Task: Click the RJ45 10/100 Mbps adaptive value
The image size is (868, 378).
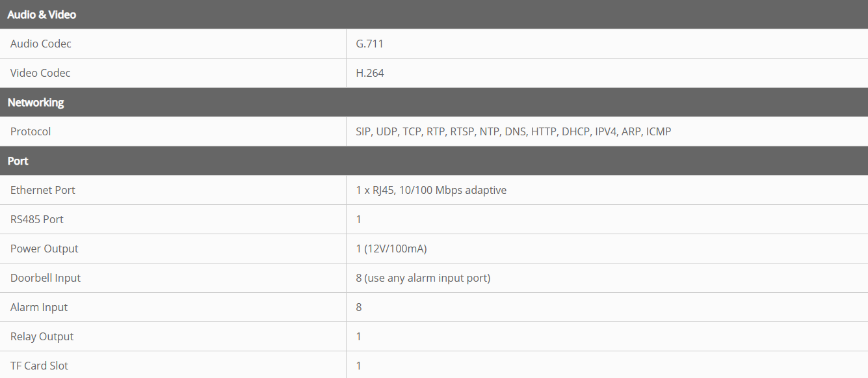Action: [431, 190]
